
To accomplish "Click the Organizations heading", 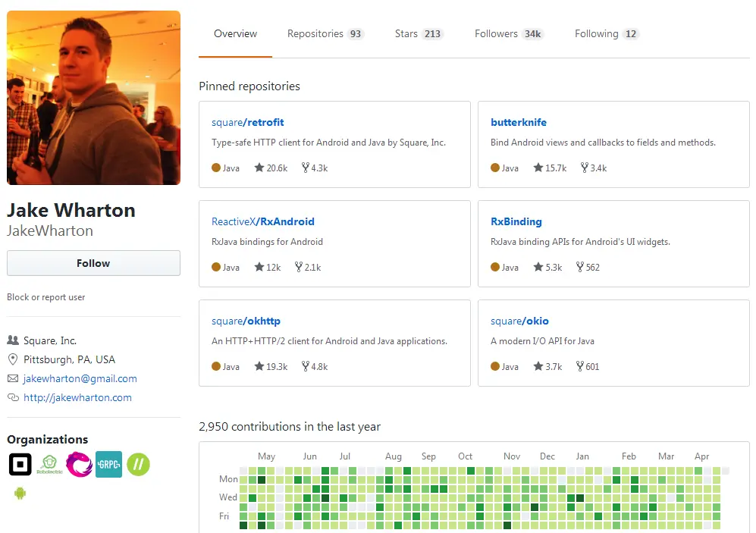I will 47,440.
